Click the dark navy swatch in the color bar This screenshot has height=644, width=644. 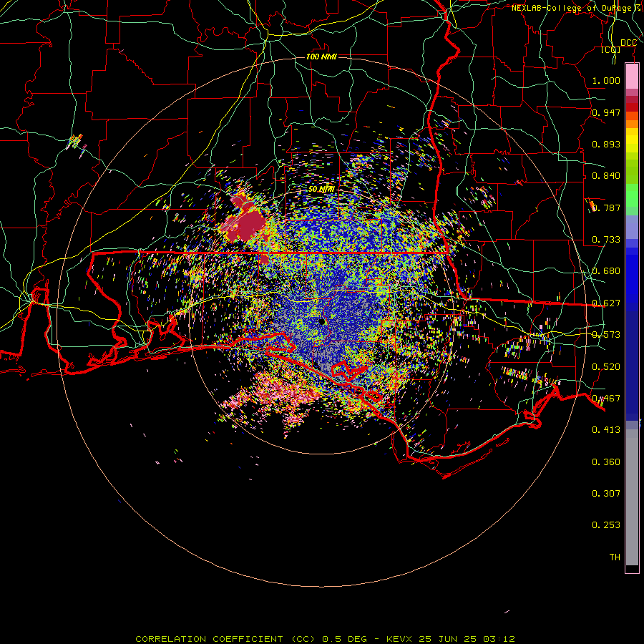pyautogui.click(x=632, y=361)
